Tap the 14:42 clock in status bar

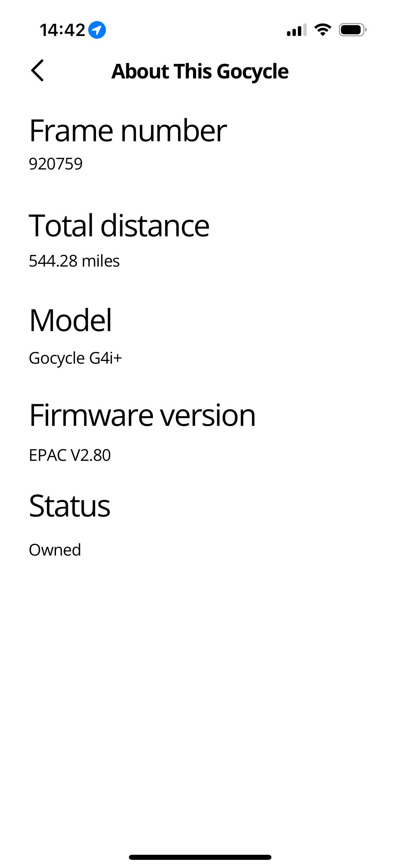tap(62, 30)
